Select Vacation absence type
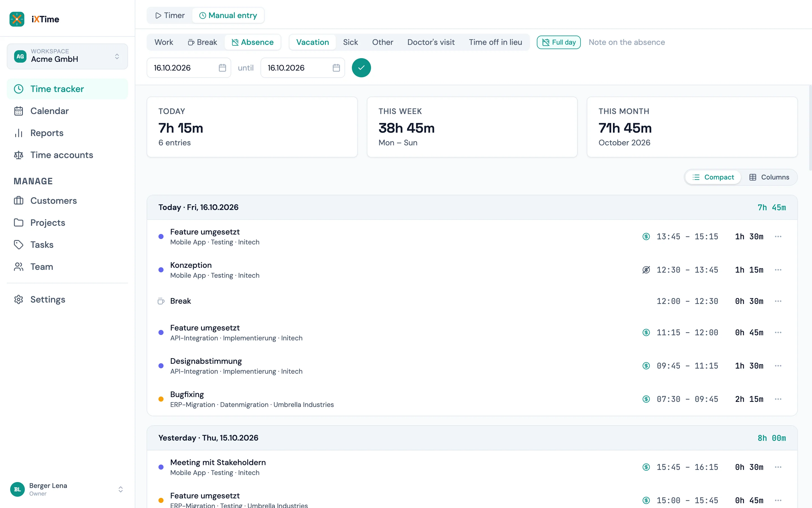This screenshot has width=812, height=508. tap(312, 42)
